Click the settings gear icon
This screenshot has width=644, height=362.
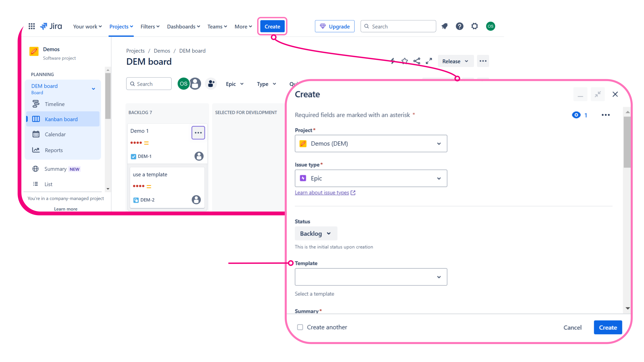pyautogui.click(x=474, y=26)
